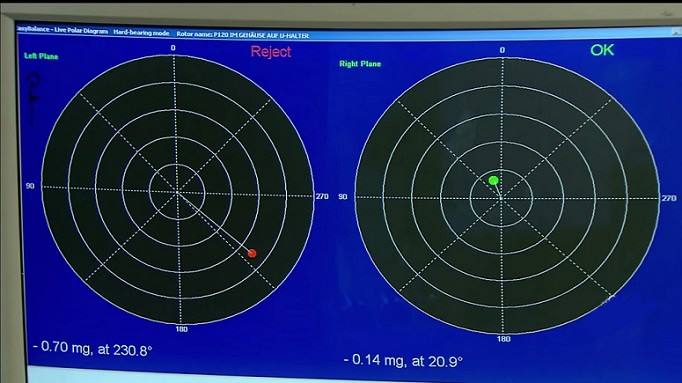The image size is (682, 383).
Task: Click the 270 label beside right diagram
Action: click(669, 198)
